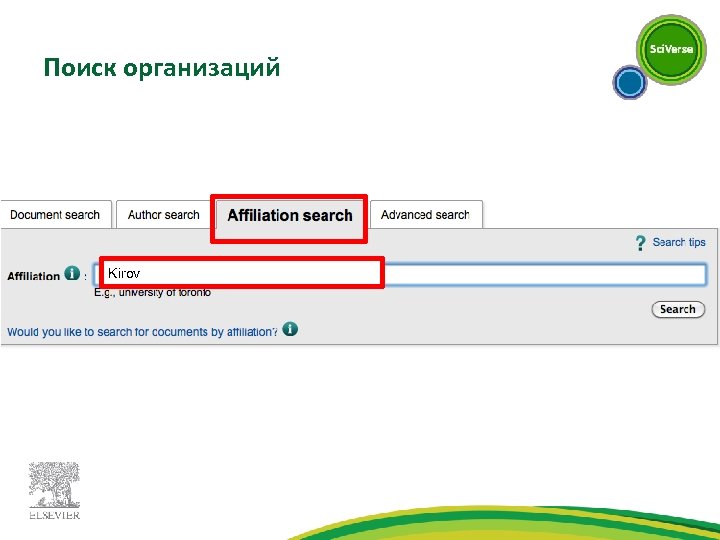This screenshot has width=720, height=540.
Task: Open the search documents by affiliation link
Action: point(142,332)
